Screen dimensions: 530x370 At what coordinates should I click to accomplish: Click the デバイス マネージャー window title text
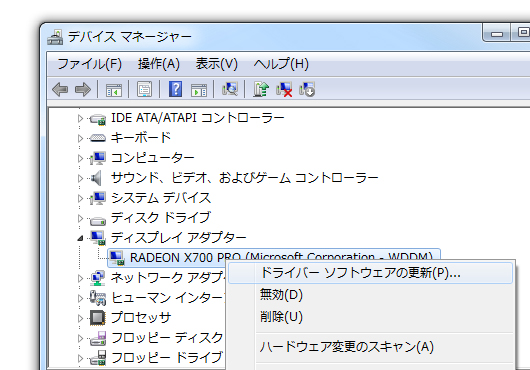click(130, 37)
